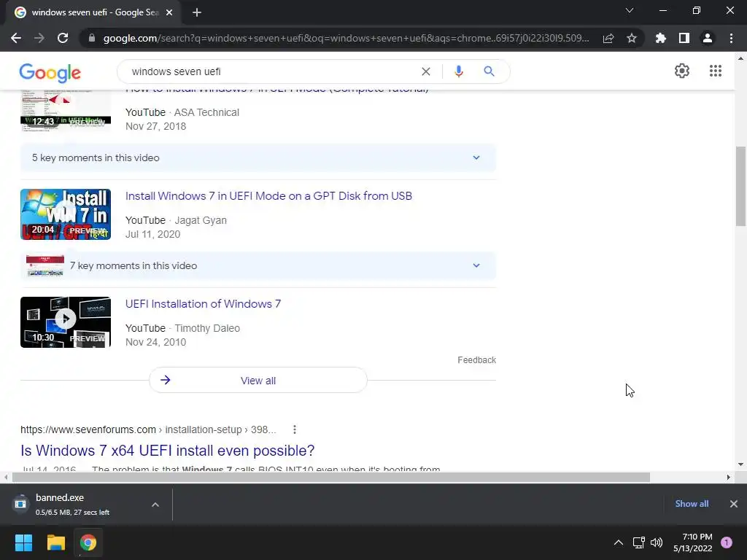Screen dimensions: 747x560
Task: Click the address bar URL
Action: tap(347, 38)
